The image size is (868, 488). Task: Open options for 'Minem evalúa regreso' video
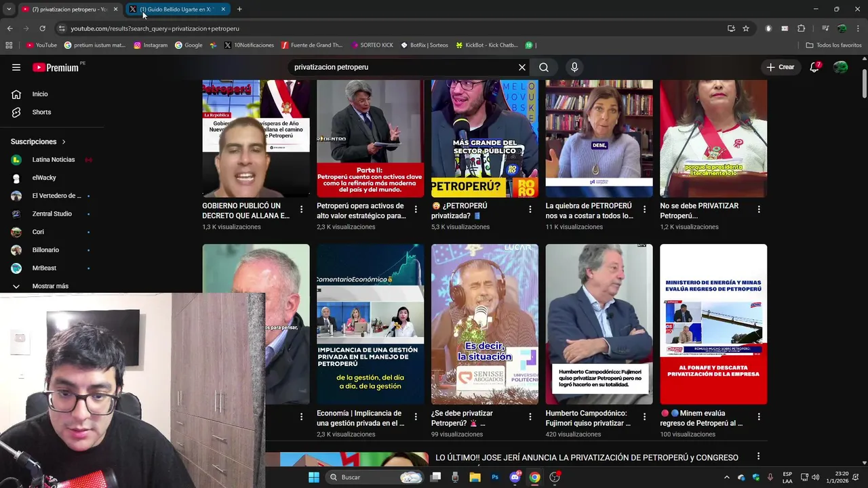[759, 417]
